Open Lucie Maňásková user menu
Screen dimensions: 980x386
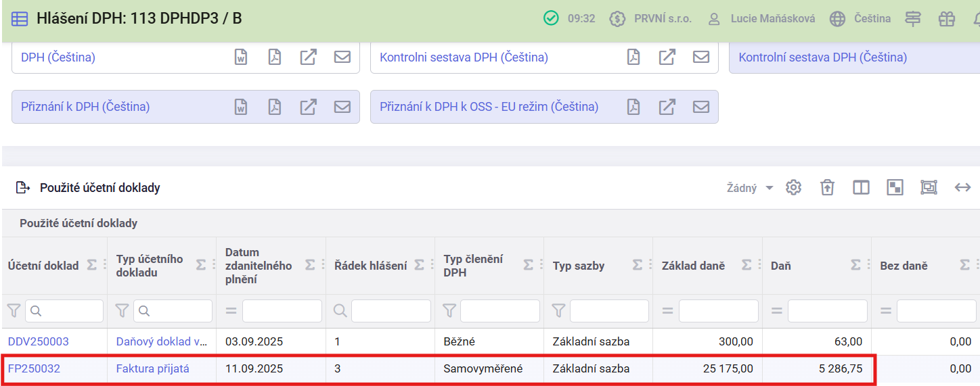pyautogui.click(x=761, y=19)
